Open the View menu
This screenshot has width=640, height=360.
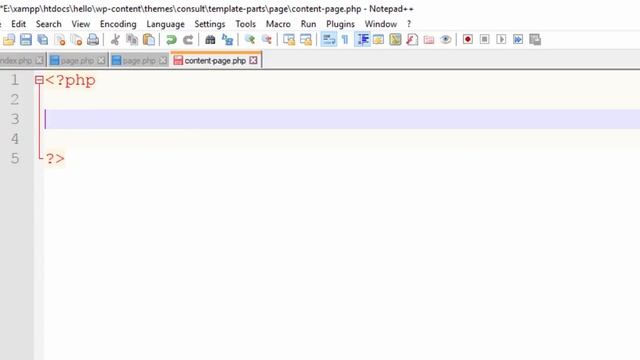point(81,24)
